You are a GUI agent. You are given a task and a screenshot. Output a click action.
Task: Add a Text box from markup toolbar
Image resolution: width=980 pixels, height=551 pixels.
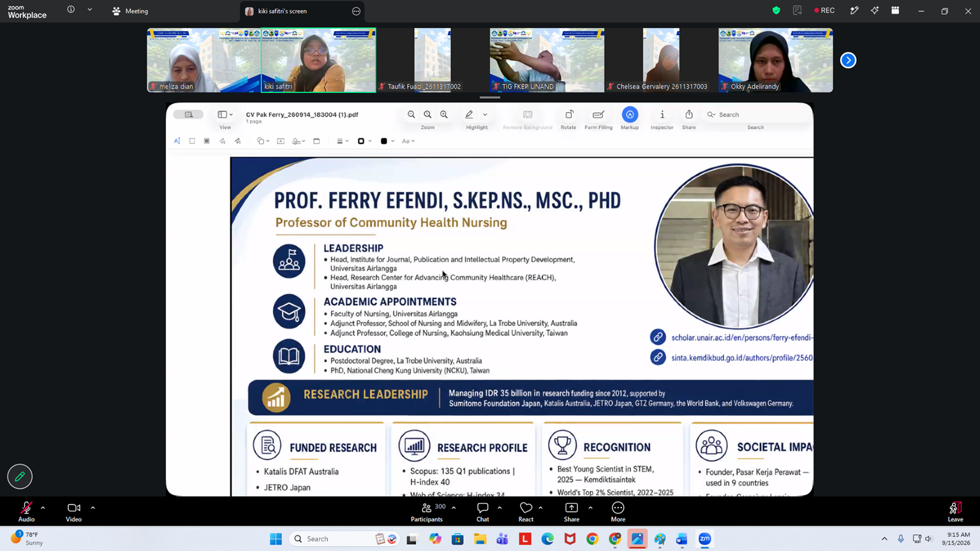tap(281, 141)
